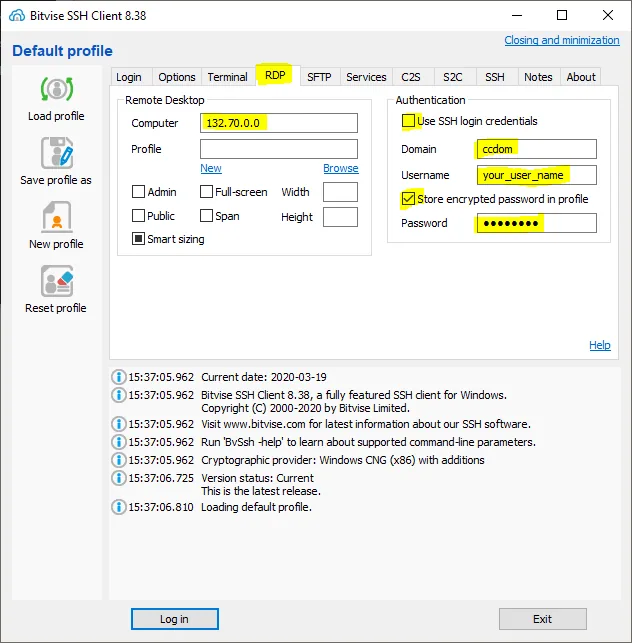Toggle the Full-screen checkbox
Screen dimensions: 632x643
tap(206, 192)
